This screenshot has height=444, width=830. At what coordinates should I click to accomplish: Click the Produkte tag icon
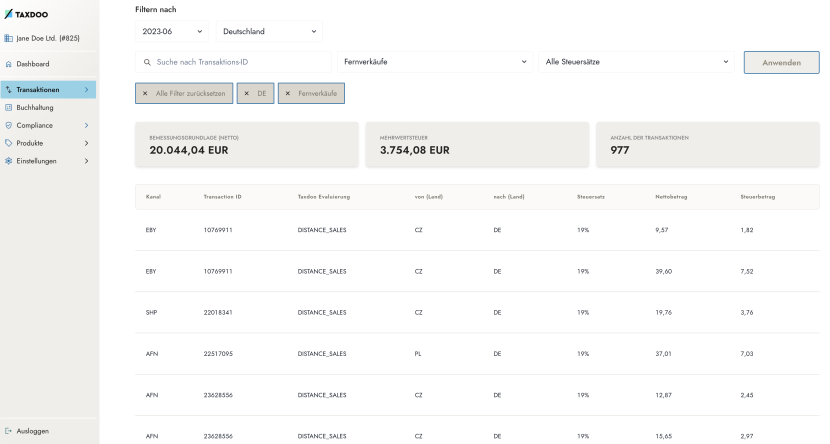pyautogui.click(x=8, y=143)
